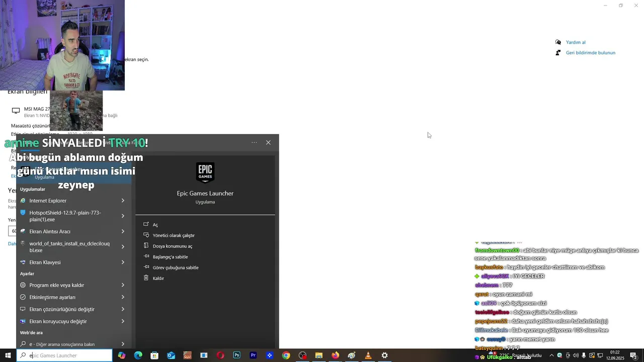Viewport: 644px width, 362px height.
Task: Expand Ekran koruyucuyu değiştir arrow
Action: point(123,321)
